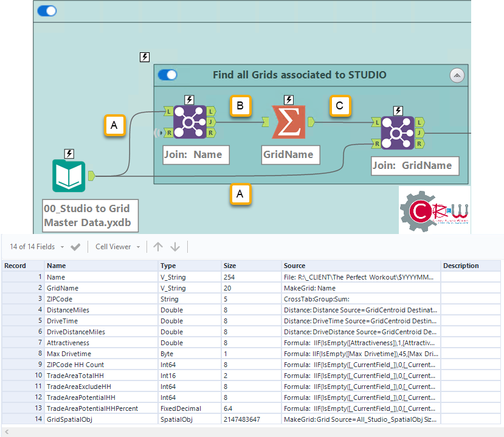Click the Input Data book icon
Screen dimensions: 504x437
(69, 176)
